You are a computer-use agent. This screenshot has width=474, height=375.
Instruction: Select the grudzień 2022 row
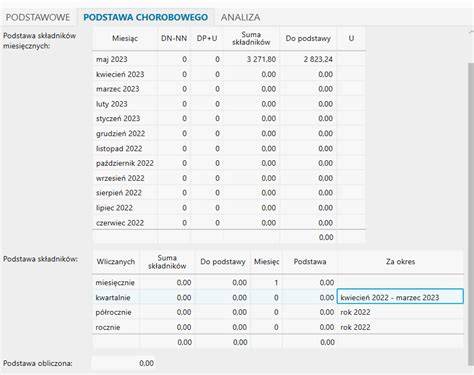click(229, 134)
